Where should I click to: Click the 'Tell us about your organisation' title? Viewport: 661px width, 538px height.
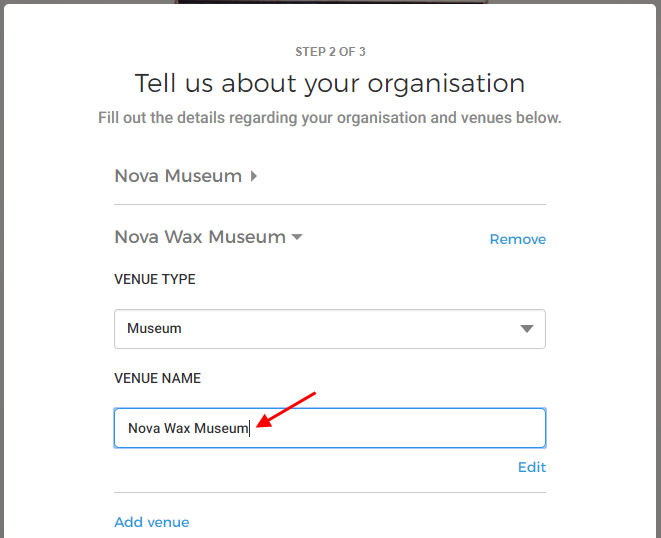(x=330, y=82)
